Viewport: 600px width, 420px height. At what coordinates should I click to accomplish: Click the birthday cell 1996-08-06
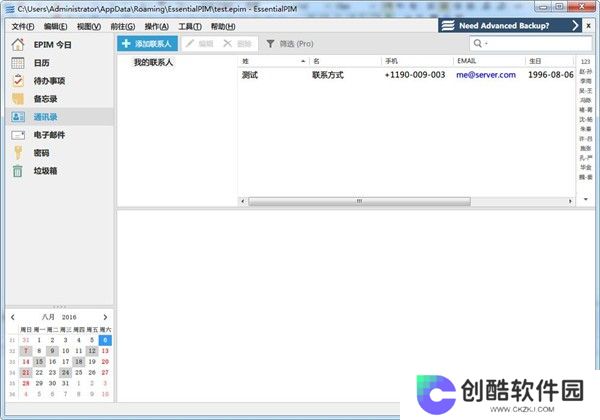(x=551, y=75)
